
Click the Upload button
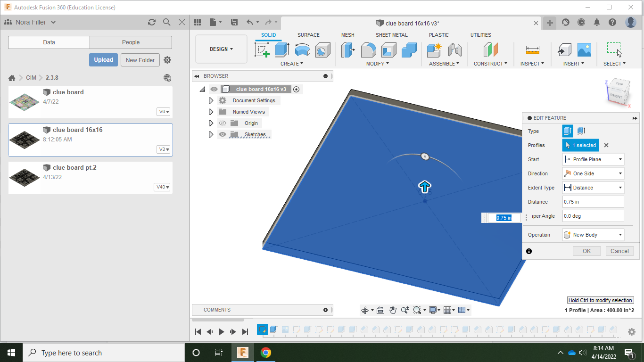103,60
